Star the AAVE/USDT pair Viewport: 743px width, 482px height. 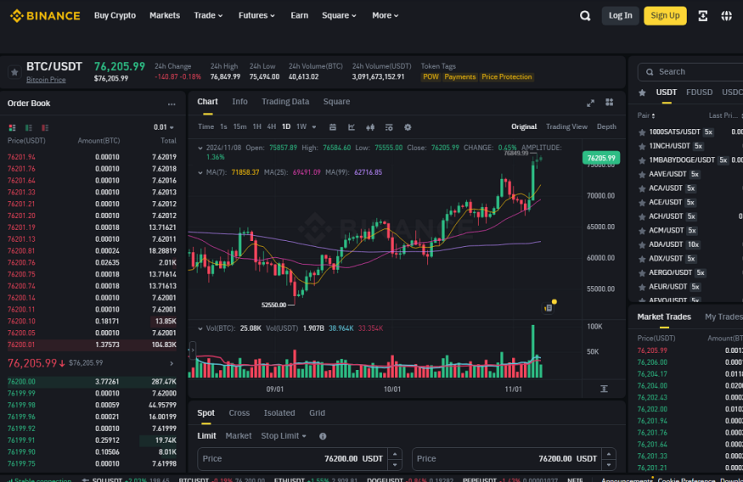pos(642,174)
